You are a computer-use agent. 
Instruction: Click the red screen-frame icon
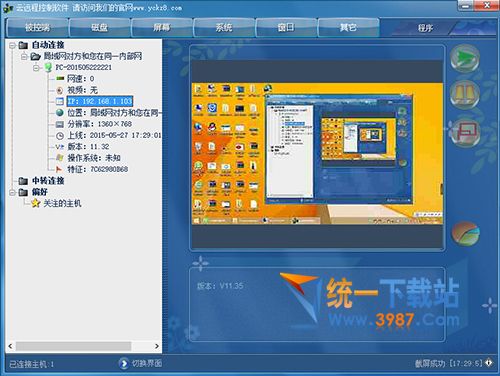coord(466,132)
